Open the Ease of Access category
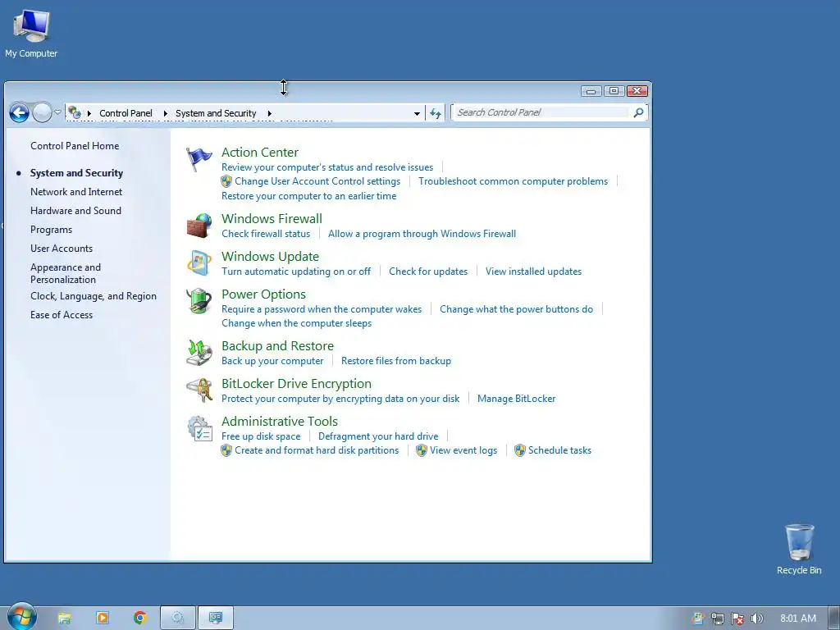The height and width of the screenshot is (630, 840). pos(61,315)
